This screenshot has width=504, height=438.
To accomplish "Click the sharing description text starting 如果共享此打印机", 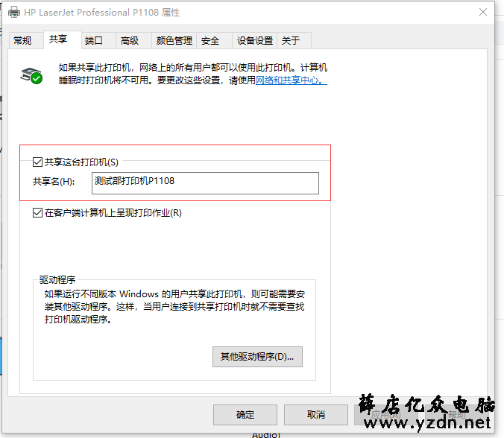I will coord(193,74).
